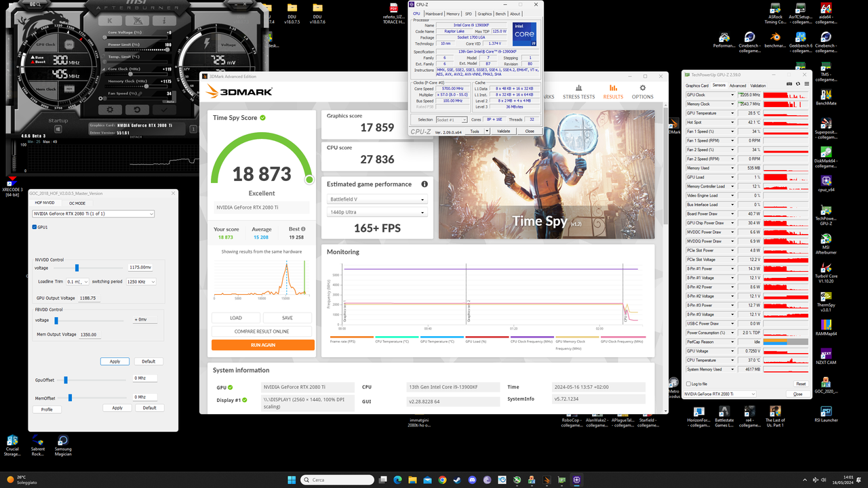Adjust NVVDD voltage slider
This screenshot has width=868, height=488.
click(77, 268)
